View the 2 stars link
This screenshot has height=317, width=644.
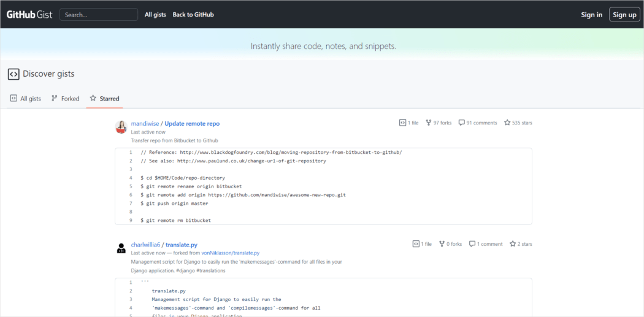(521, 243)
